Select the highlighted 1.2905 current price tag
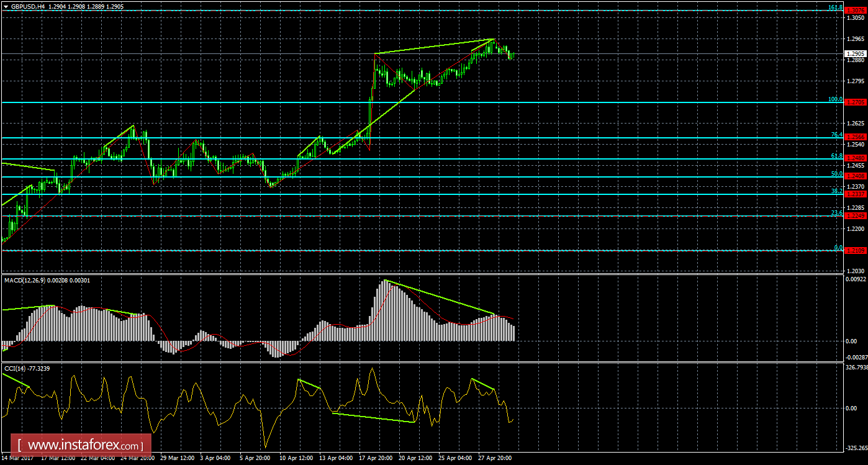 point(856,53)
